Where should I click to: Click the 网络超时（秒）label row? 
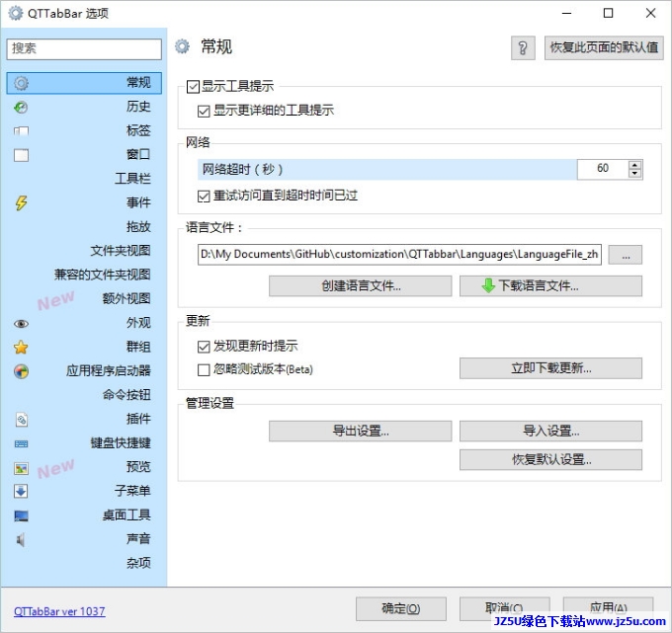tap(387, 170)
